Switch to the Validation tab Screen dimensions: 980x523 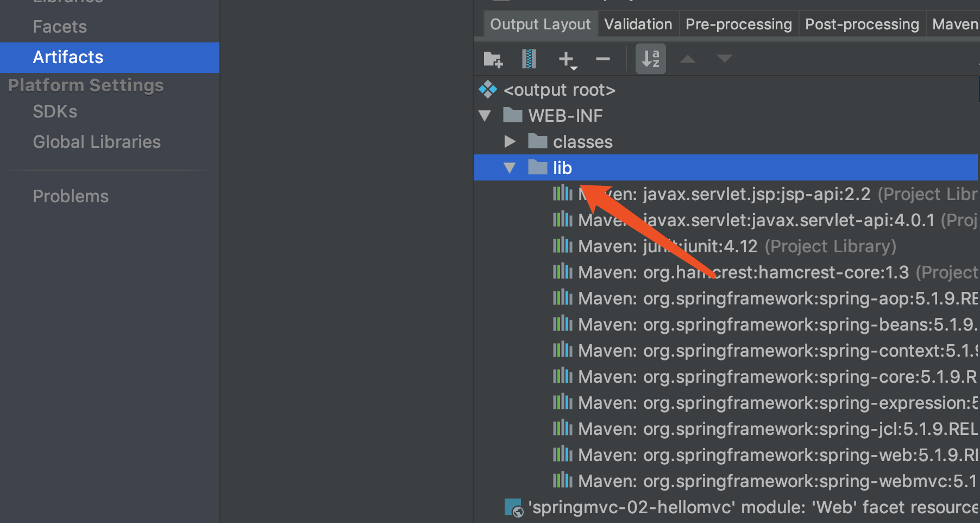pos(638,24)
